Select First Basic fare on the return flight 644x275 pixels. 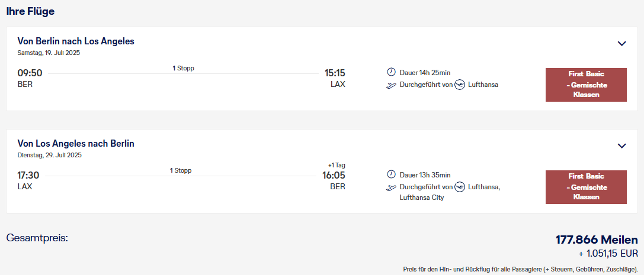pyautogui.click(x=586, y=187)
